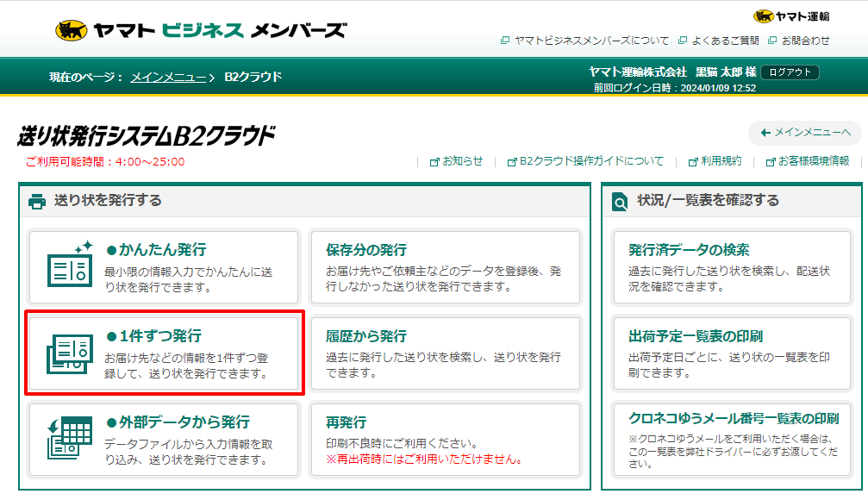This screenshot has height=500, width=868.
Task: Click the magnifier icon on 状況/一覧表を確認する header
Action: (x=621, y=198)
